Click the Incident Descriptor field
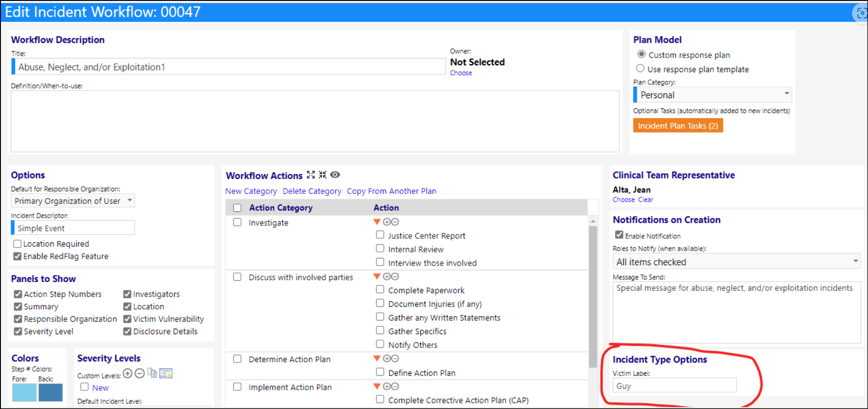This screenshot has height=409, width=868. (x=73, y=228)
